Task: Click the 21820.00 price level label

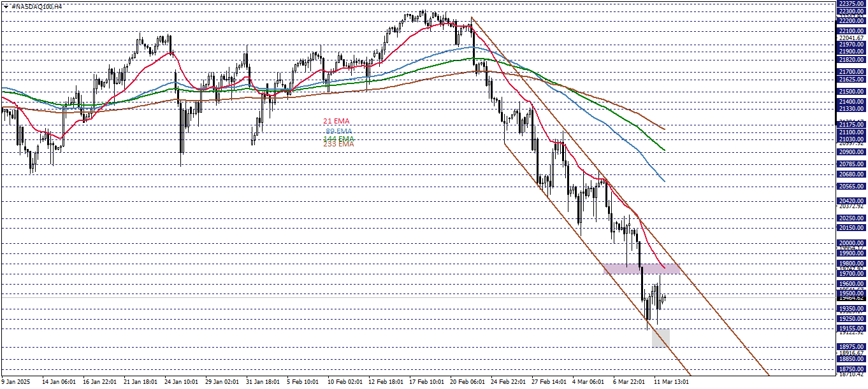Action: click(851, 59)
